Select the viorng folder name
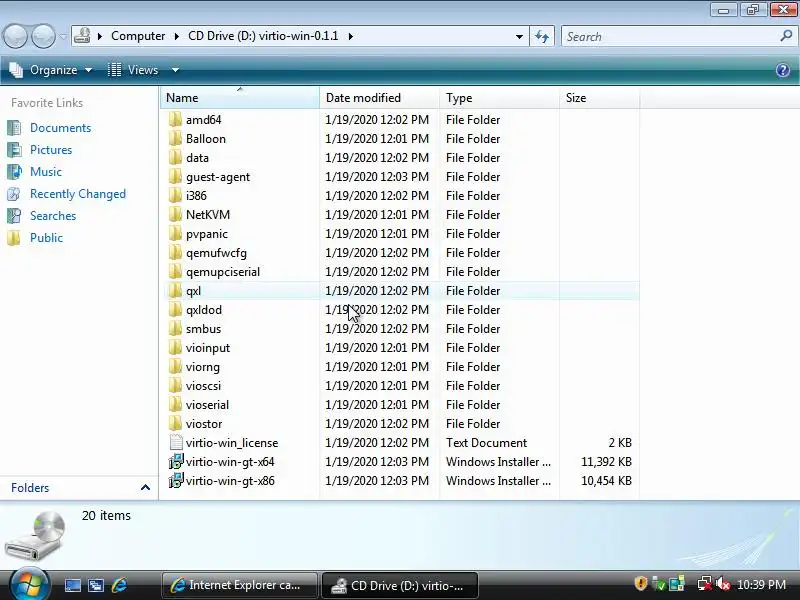Viewport: 800px width, 600px height. [203, 367]
